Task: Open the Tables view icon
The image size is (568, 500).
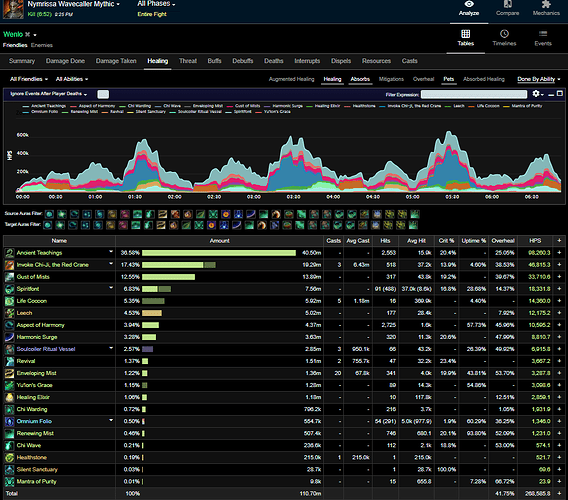Action: click(465, 34)
